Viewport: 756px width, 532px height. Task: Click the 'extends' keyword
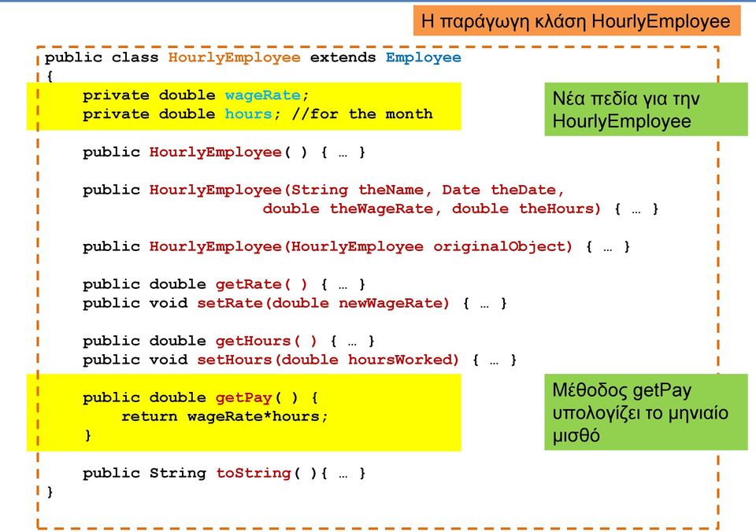coord(343,57)
